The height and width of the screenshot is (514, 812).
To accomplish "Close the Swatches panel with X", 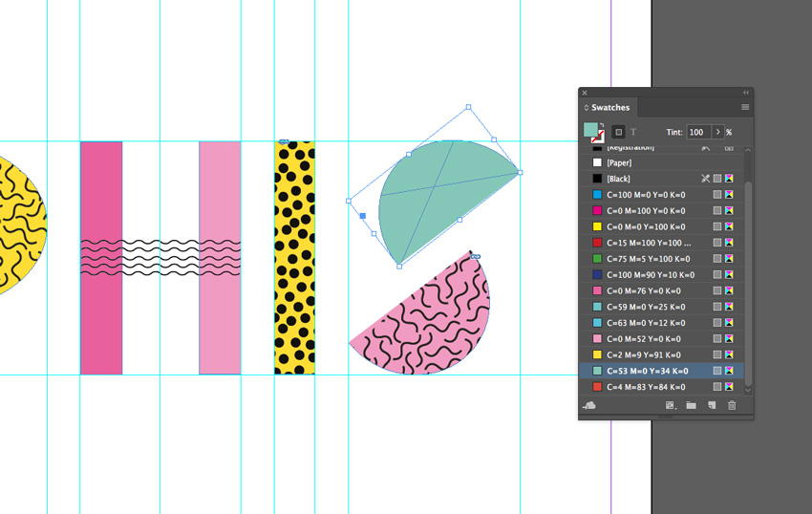I will [585, 93].
